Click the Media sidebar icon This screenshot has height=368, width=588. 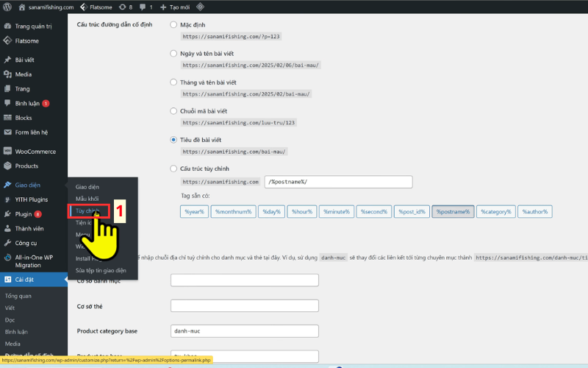[7, 74]
